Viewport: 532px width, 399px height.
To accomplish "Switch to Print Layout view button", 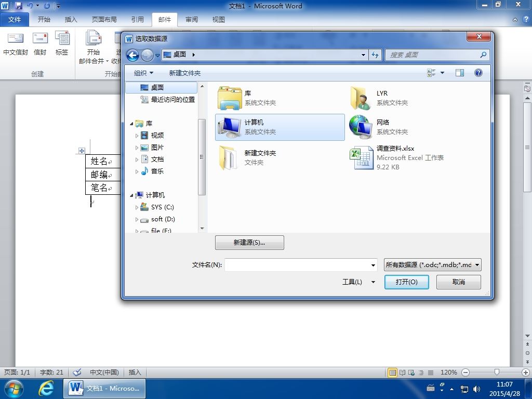I will coord(393,373).
